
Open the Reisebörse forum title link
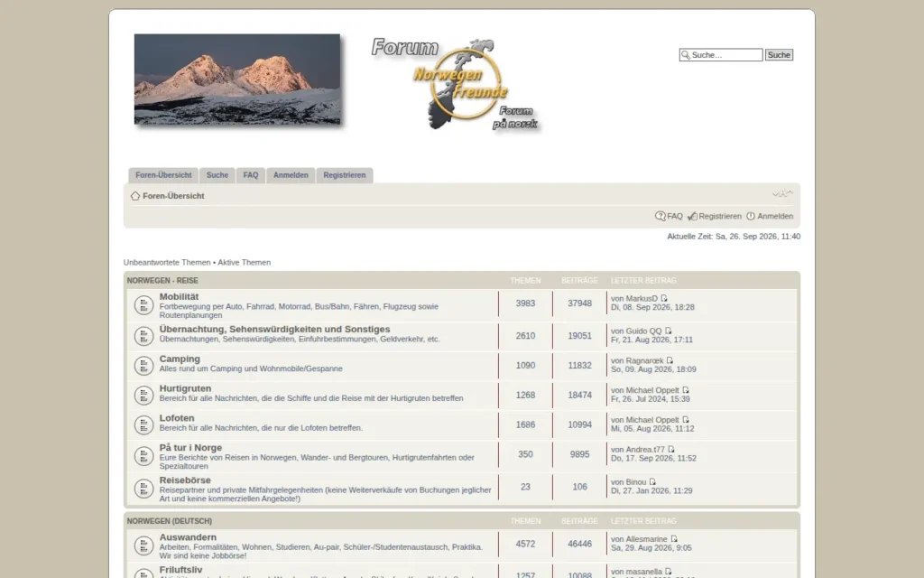click(x=185, y=480)
